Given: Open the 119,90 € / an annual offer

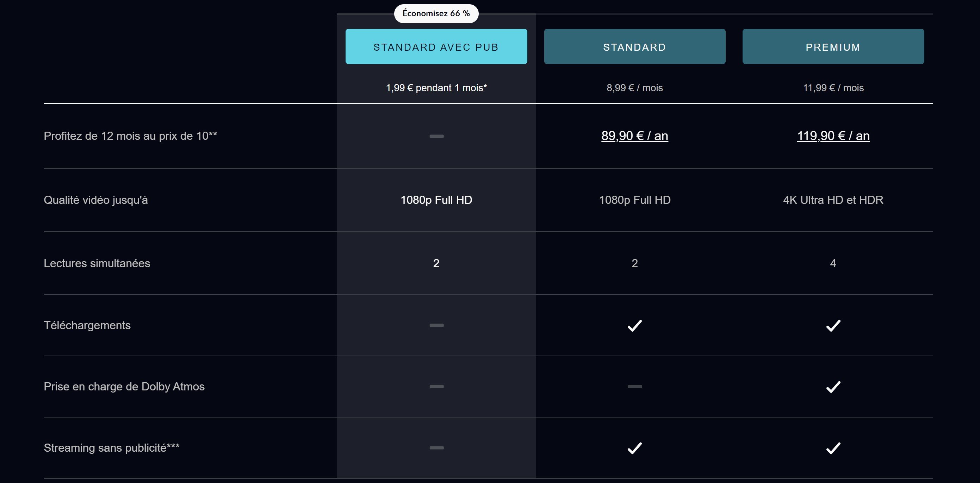Looking at the screenshot, I should [833, 136].
